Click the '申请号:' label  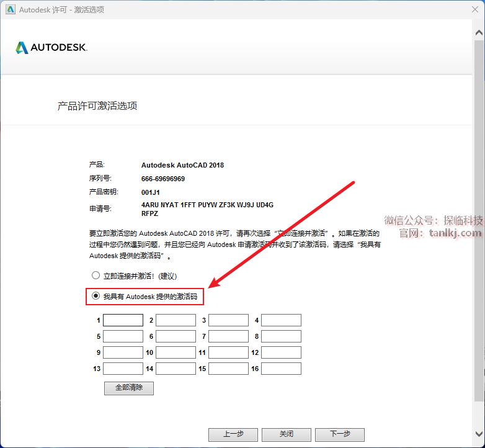point(100,209)
